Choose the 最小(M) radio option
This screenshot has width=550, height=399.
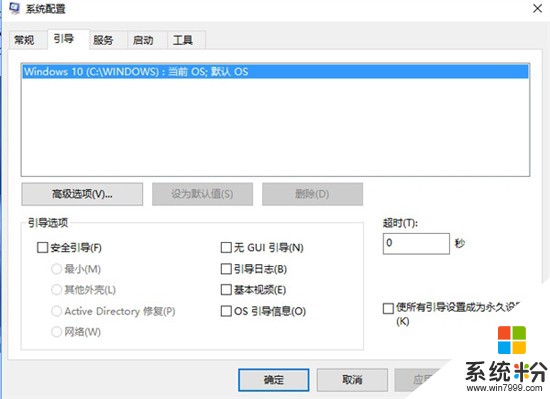56,269
